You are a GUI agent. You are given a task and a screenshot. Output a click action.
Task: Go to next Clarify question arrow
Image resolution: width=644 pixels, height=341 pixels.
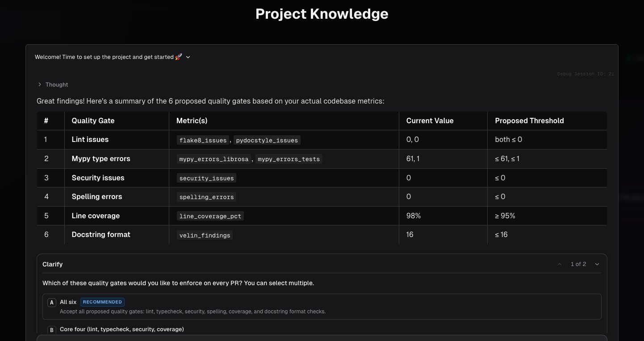pyautogui.click(x=597, y=264)
